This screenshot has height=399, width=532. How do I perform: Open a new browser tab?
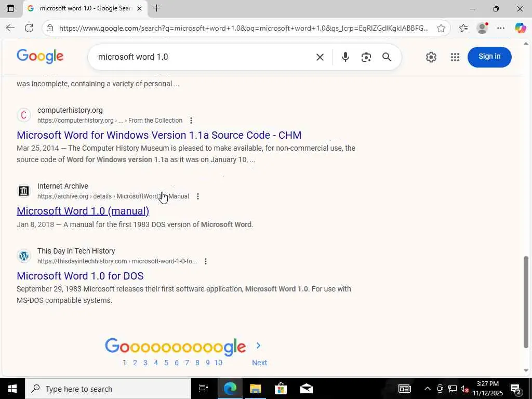(x=156, y=8)
